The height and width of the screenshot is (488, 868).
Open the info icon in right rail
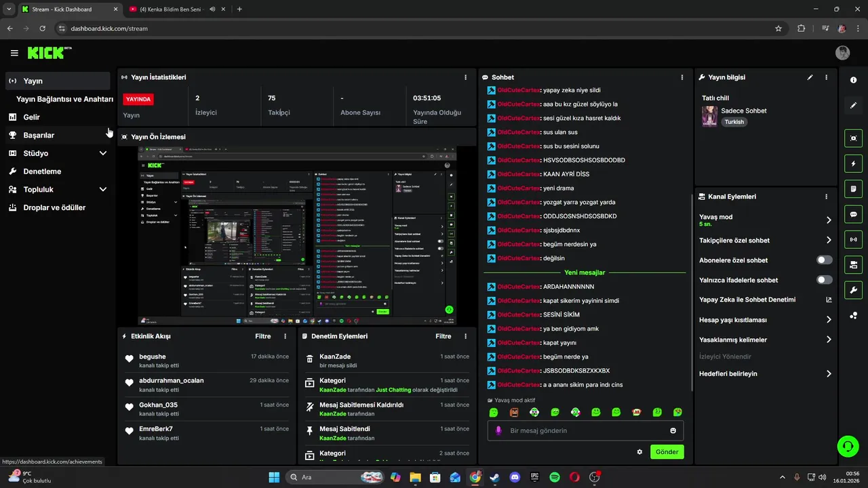[x=853, y=80]
